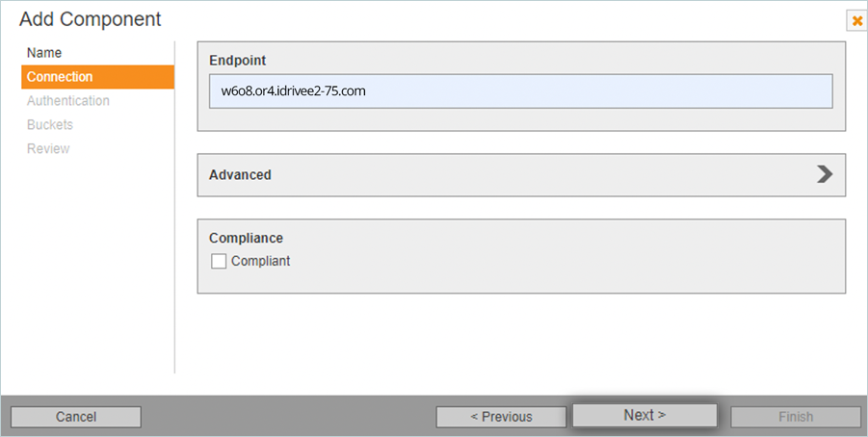Proceed with the Next button
Screen dimensions: 868x437
click(x=644, y=416)
